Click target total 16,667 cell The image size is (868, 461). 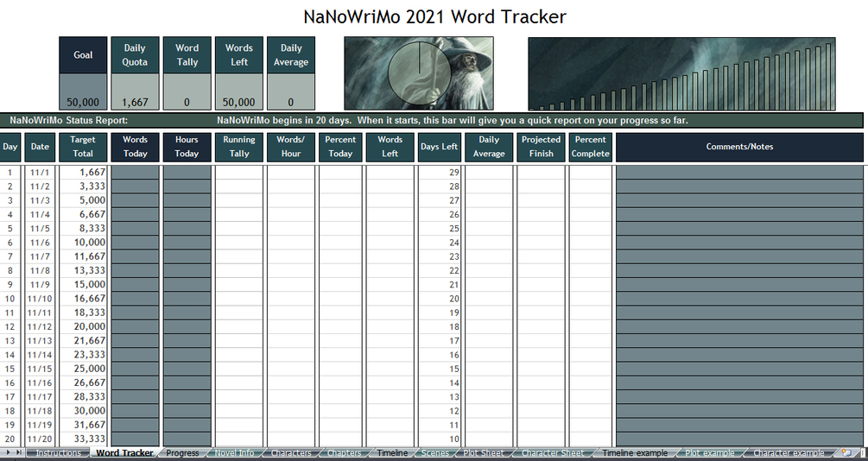(x=83, y=299)
